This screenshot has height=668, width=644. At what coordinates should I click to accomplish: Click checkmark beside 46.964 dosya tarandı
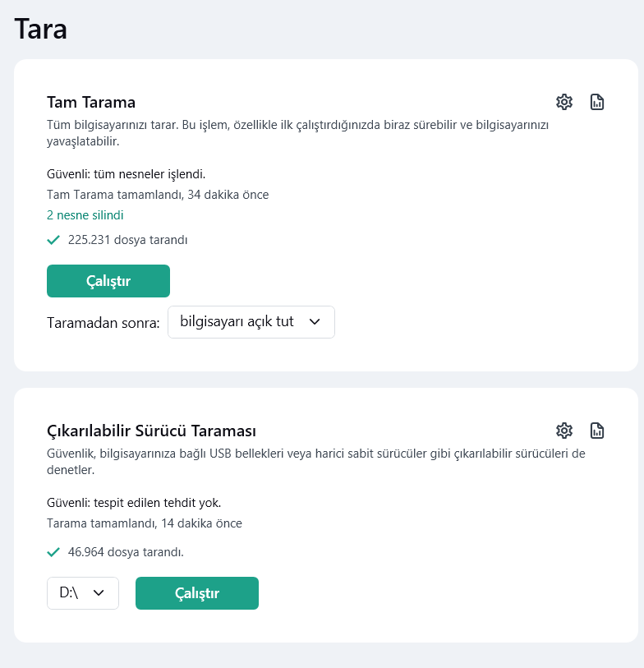tap(53, 552)
